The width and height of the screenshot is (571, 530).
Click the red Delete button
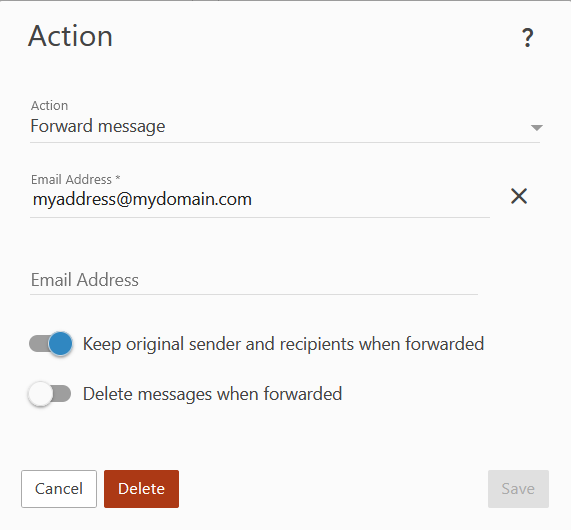pyautogui.click(x=141, y=489)
